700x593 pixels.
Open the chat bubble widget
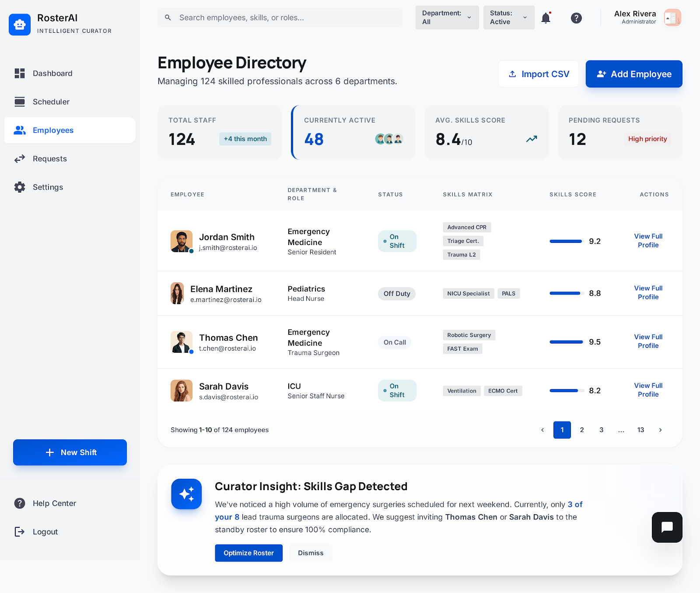[x=667, y=527]
